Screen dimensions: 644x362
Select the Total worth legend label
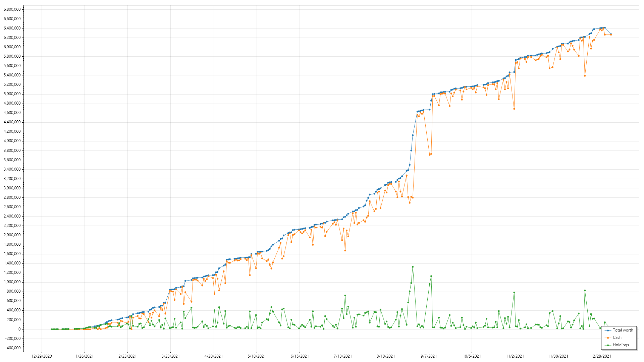point(623,330)
